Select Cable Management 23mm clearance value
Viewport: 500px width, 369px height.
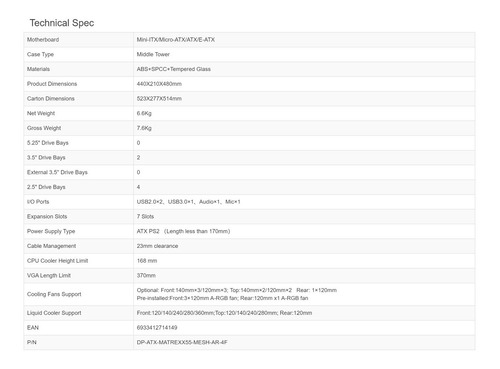click(157, 246)
